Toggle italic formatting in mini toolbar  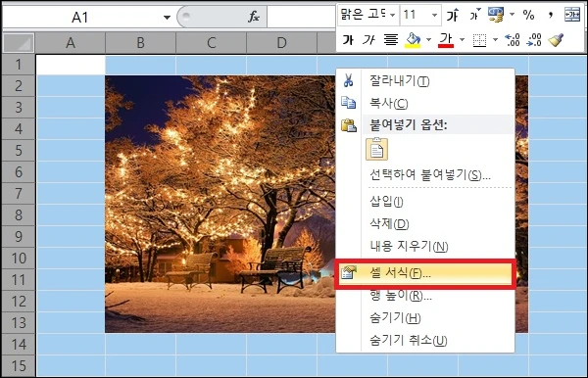pos(369,40)
